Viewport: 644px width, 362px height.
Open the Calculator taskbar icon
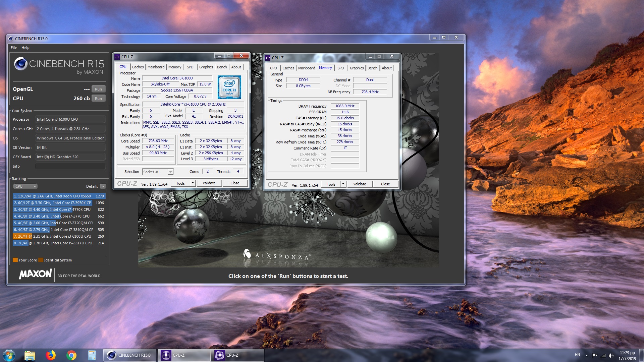[x=92, y=355]
